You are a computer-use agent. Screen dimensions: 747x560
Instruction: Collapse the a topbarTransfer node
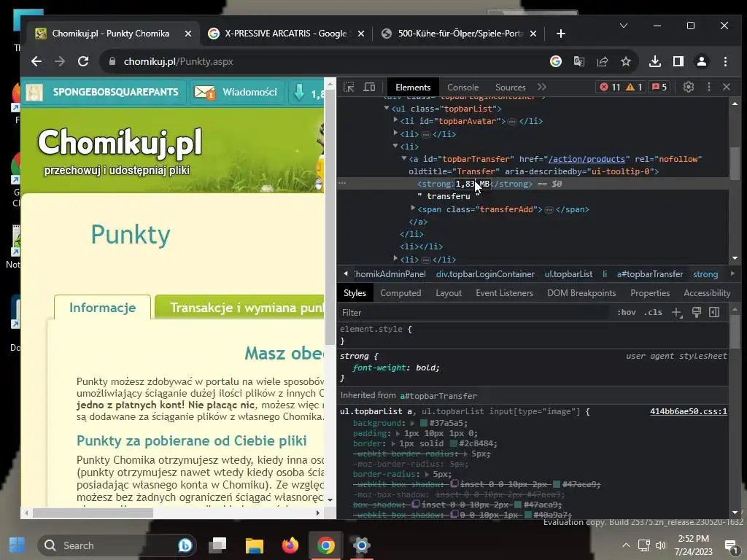pyautogui.click(x=404, y=158)
